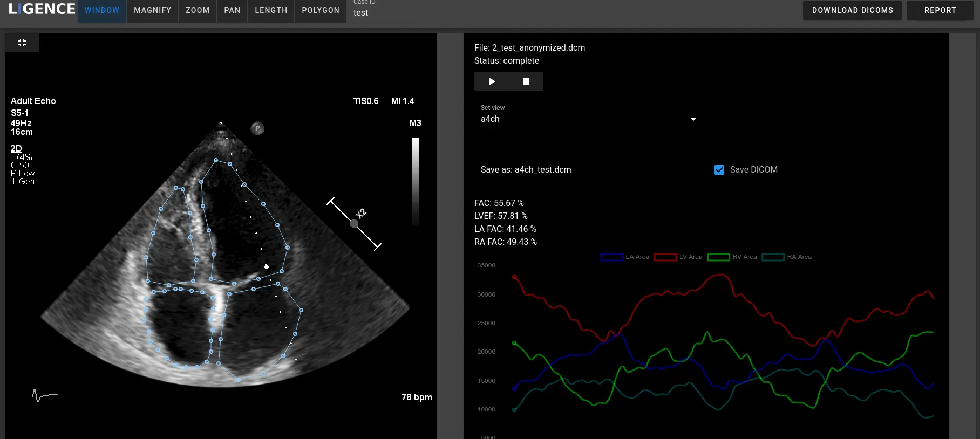Open the Report button

tap(940, 10)
